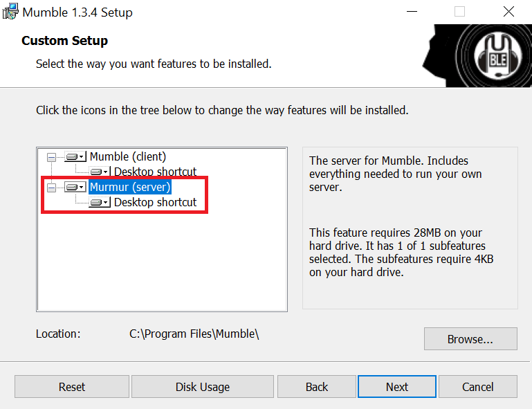
Task: Close the Mumble Setup window
Action: pyautogui.click(x=508, y=12)
